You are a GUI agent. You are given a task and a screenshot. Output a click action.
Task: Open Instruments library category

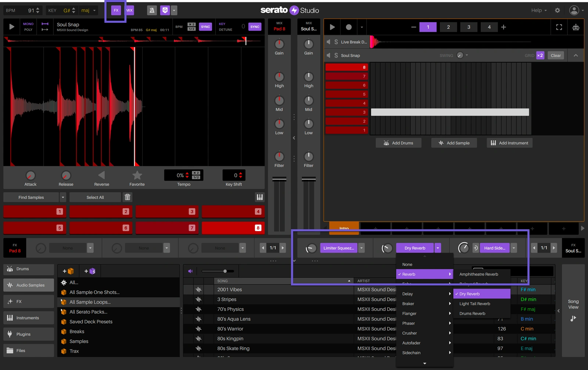point(29,318)
